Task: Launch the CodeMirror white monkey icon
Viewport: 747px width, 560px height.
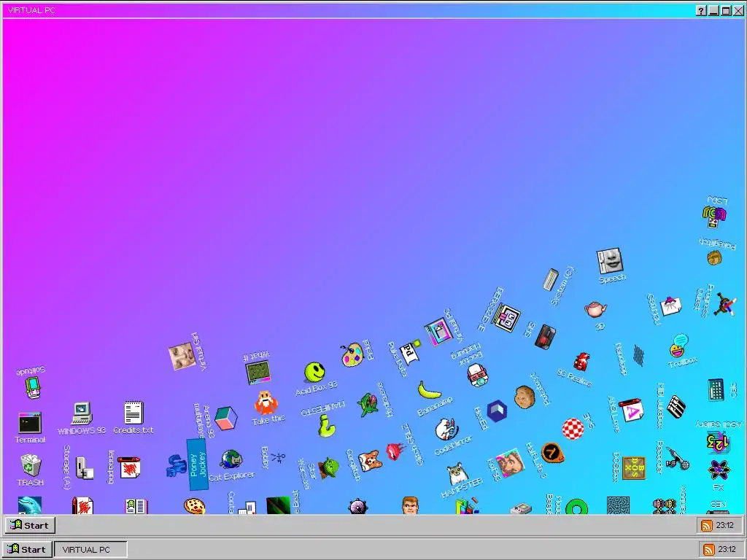Action: (446, 429)
